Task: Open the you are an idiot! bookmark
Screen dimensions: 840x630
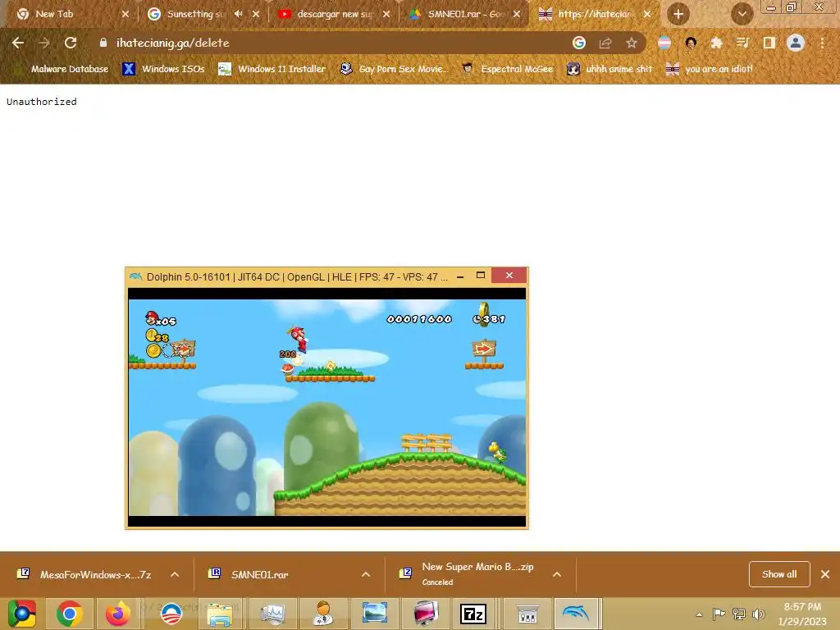Action: pyautogui.click(x=709, y=69)
